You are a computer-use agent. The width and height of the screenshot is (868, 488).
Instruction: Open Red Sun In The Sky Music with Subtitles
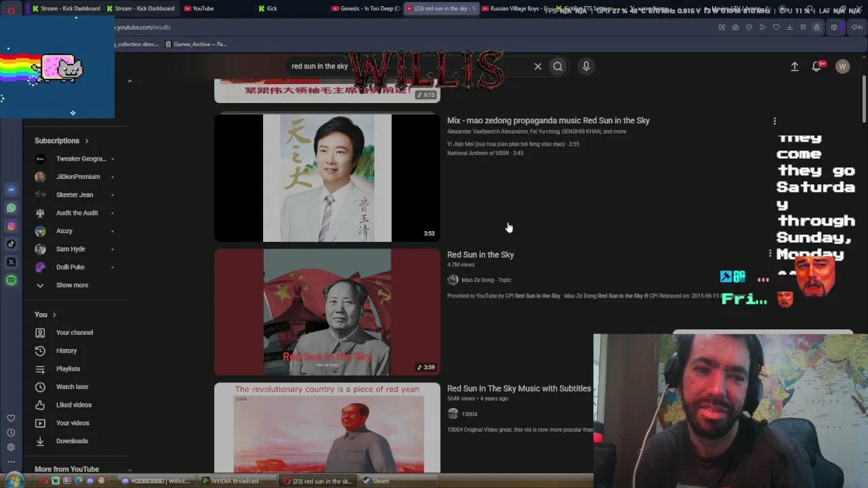(519, 388)
